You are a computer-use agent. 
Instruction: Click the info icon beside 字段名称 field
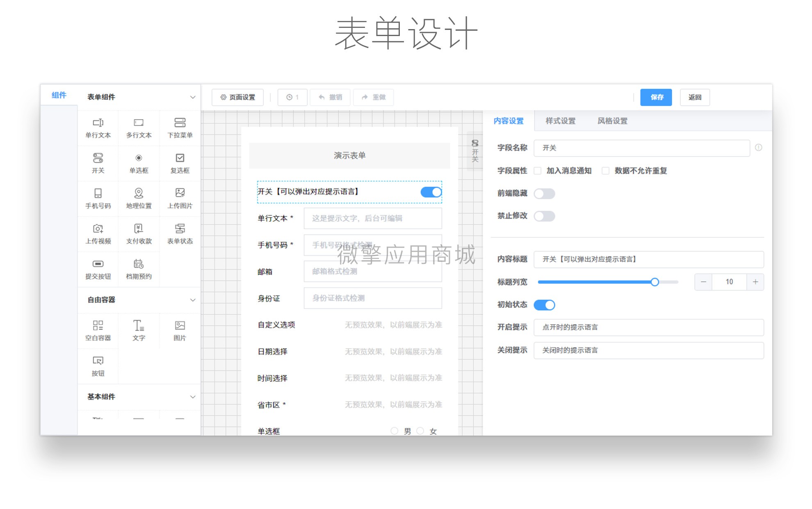(759, 148)
